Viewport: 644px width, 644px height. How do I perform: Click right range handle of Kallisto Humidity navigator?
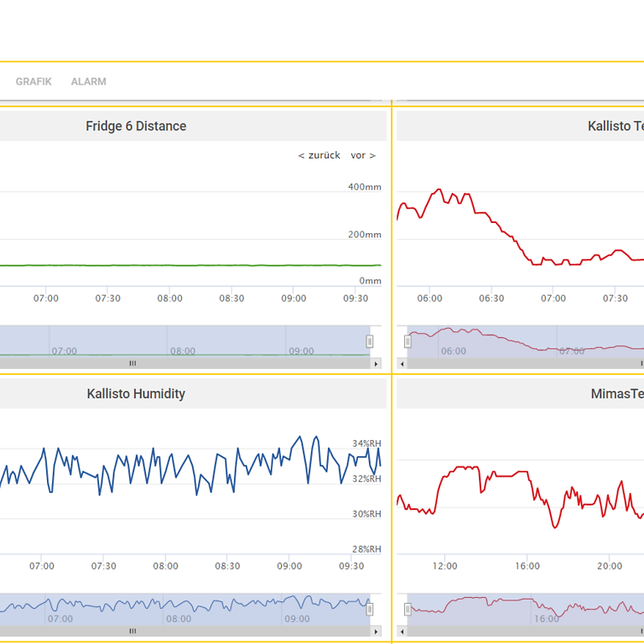point(369,609)
